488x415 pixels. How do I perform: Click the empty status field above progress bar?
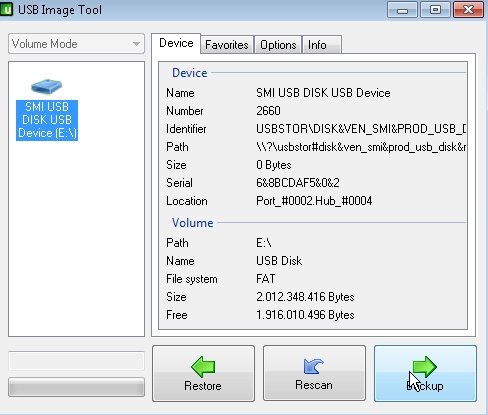(x=76, y=361)
